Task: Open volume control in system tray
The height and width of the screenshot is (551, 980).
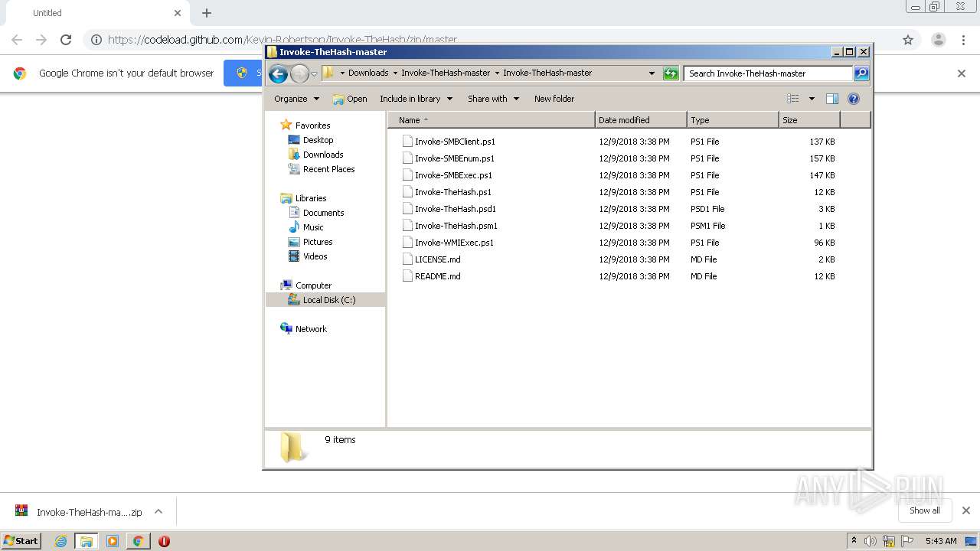Action: click(x=871, y=541)
